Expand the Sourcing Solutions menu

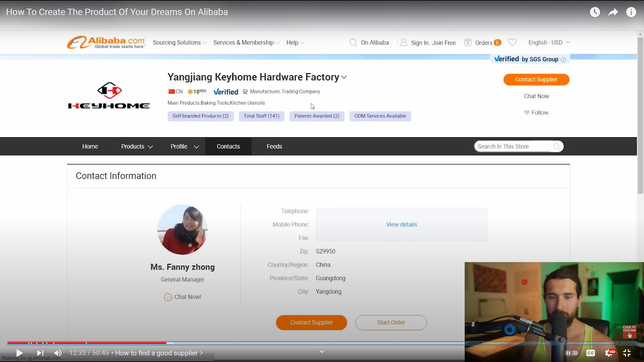click(180, 43)
